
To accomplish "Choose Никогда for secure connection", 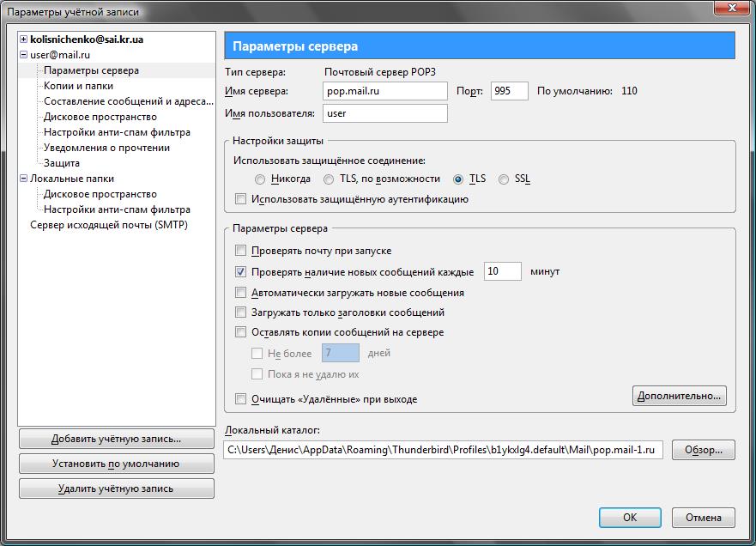I will pos(260,179).
